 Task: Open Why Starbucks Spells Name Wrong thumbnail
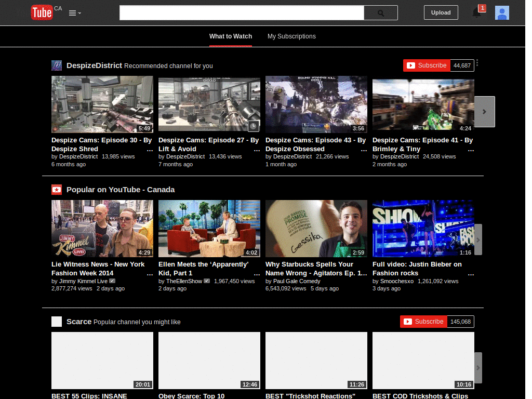(x=316, y=229)
